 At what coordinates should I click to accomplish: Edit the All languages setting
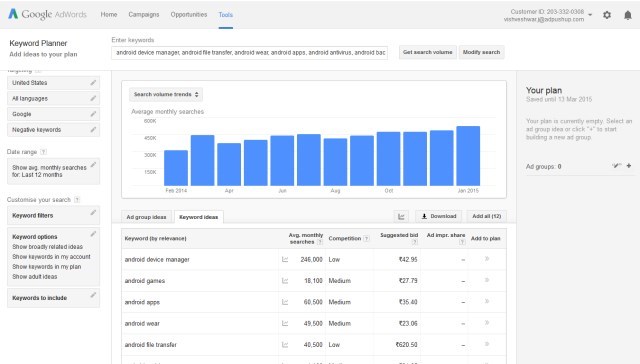93,98
